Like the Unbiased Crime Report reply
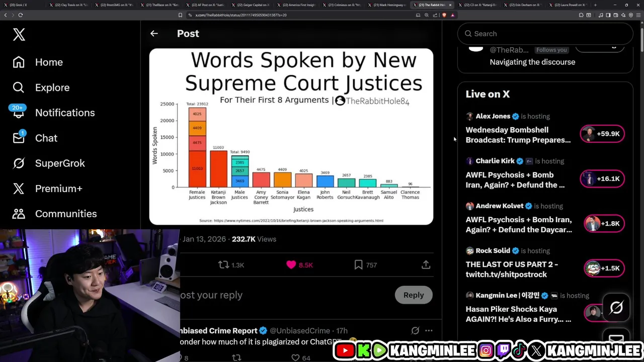The width and height of the screenshot is (644, 362). 301,358
